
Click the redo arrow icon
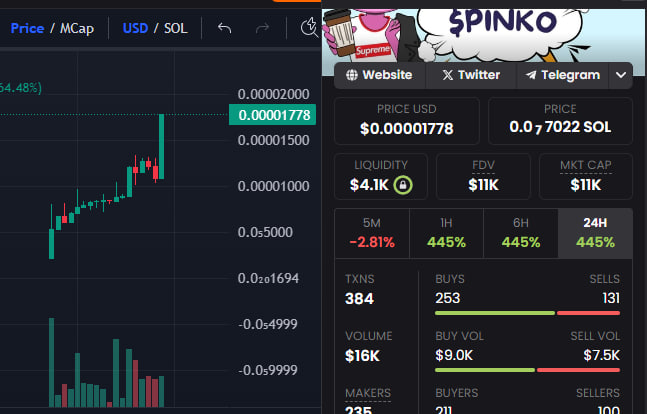tap(262, 28)
